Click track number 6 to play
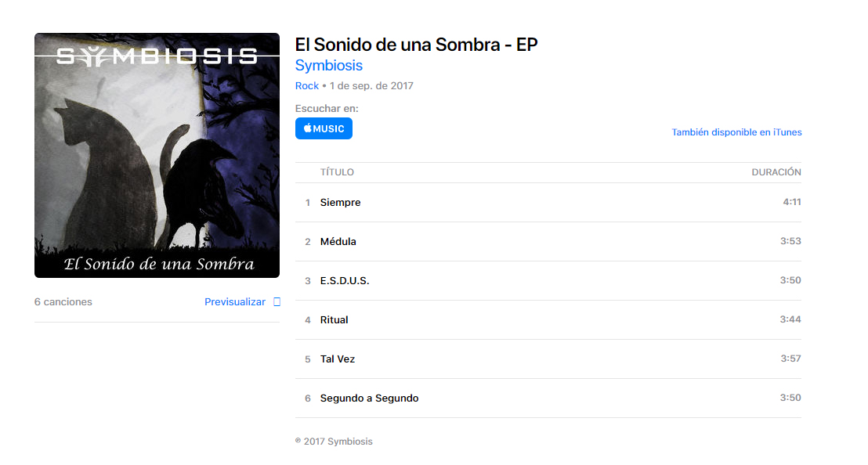This screenshot has height=465, width=868. [307, 398]
